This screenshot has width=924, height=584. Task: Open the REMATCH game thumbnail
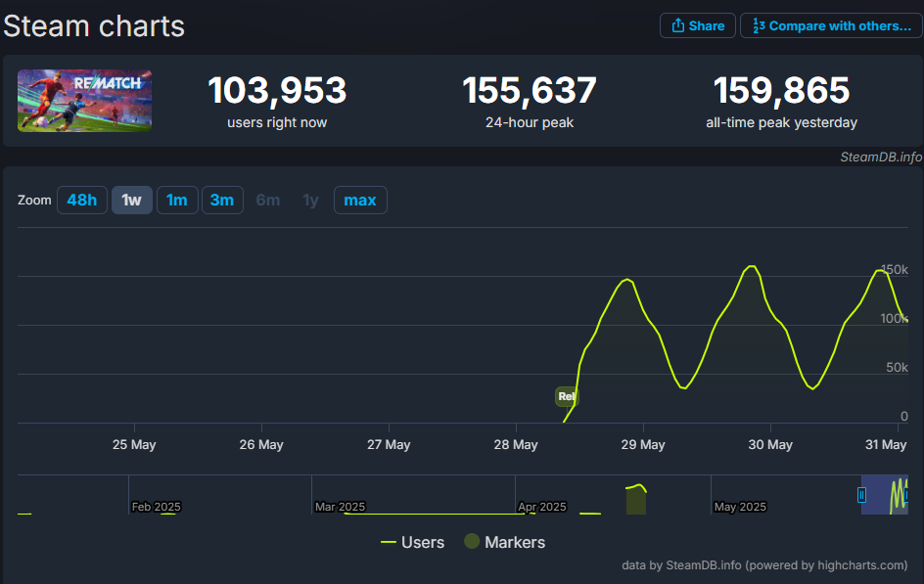(x=85, y=101)
